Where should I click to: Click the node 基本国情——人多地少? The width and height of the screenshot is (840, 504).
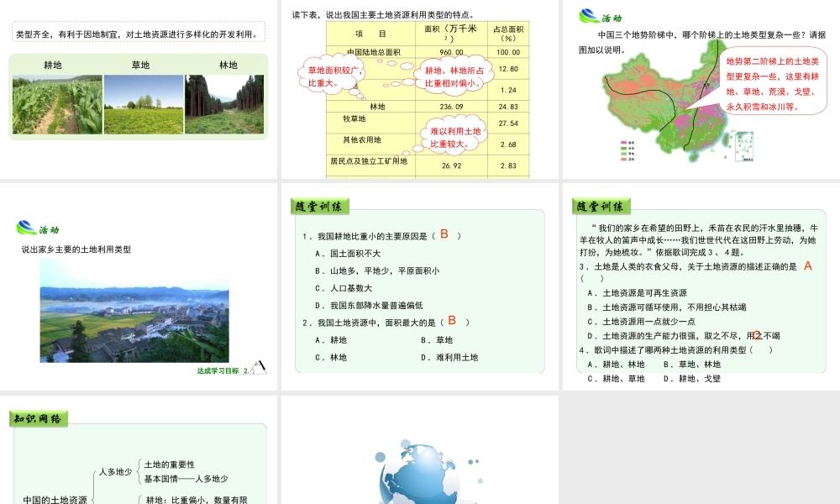click(x=186, y=478)
